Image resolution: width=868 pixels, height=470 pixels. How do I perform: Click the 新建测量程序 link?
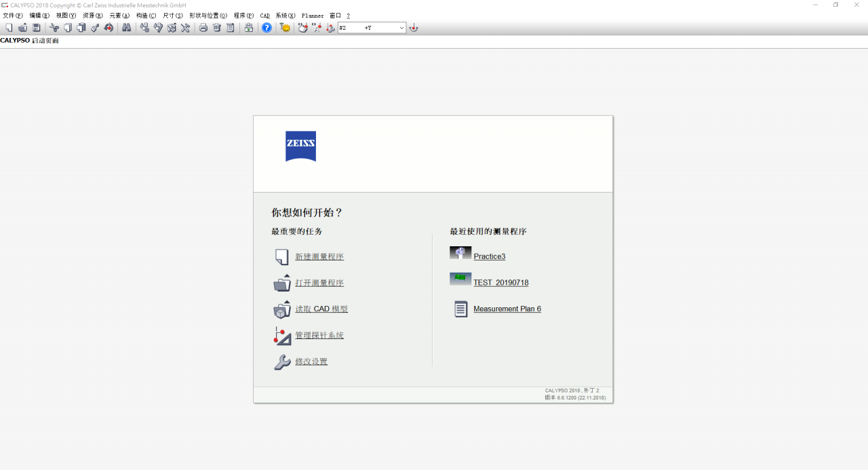click(319, 257)
